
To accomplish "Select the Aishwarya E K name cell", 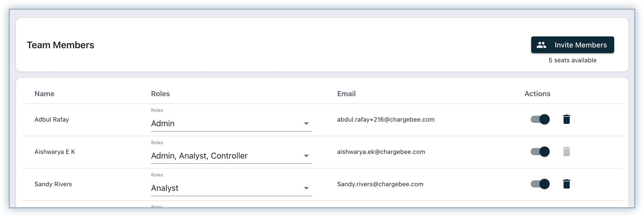I will point(55,152).
